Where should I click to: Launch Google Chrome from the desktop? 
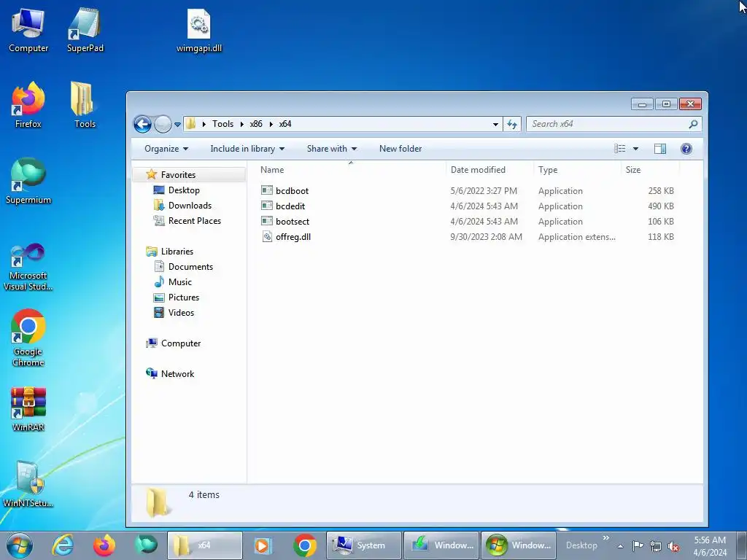[28, 338]
